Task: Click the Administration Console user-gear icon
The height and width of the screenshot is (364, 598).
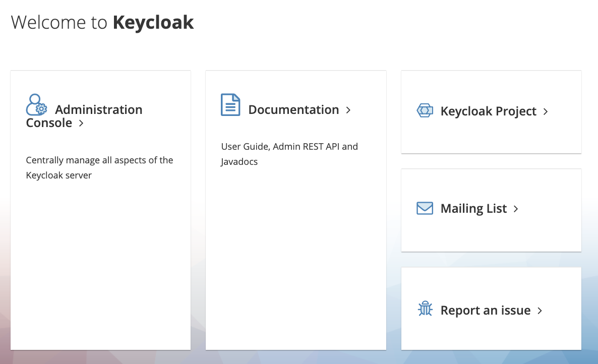Action: coord(36,104)
